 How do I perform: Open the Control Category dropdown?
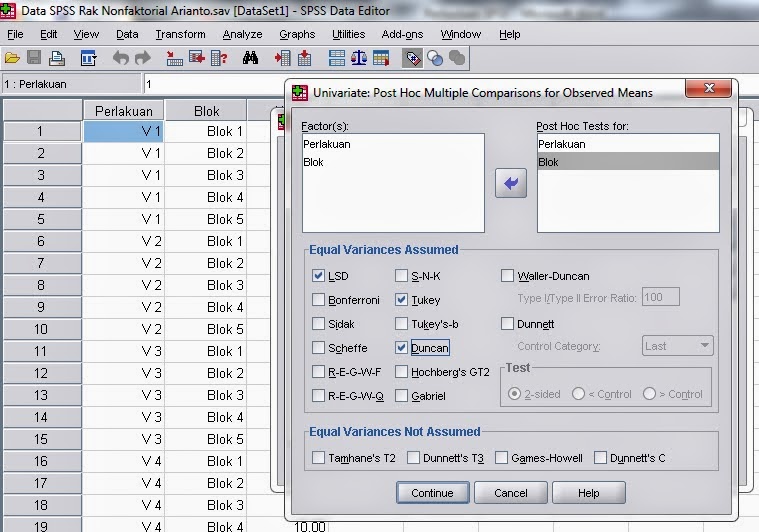[x=678, y=346]
